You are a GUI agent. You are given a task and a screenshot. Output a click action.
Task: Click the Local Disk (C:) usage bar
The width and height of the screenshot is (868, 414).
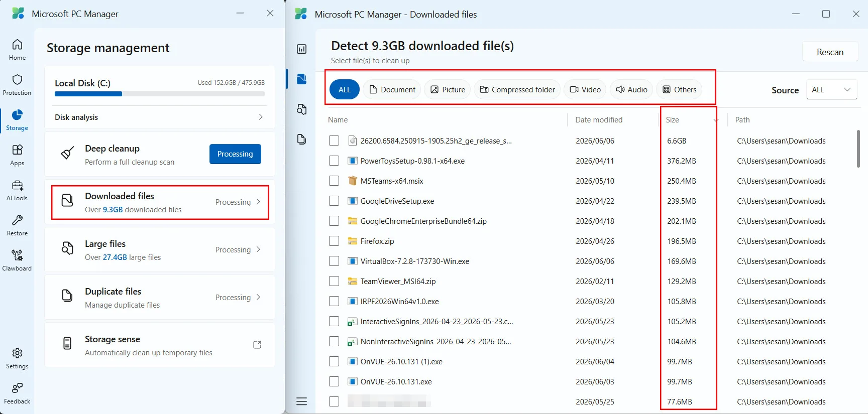(x=160, y=94)
